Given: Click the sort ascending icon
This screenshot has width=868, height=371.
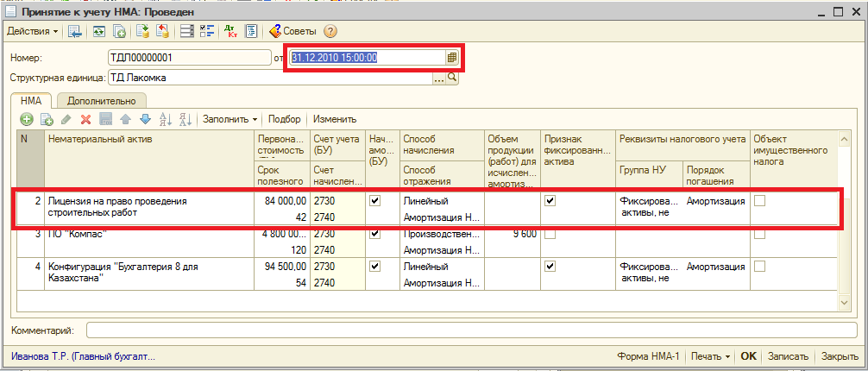Looking at the screenshot, I should tap(166, 119).
